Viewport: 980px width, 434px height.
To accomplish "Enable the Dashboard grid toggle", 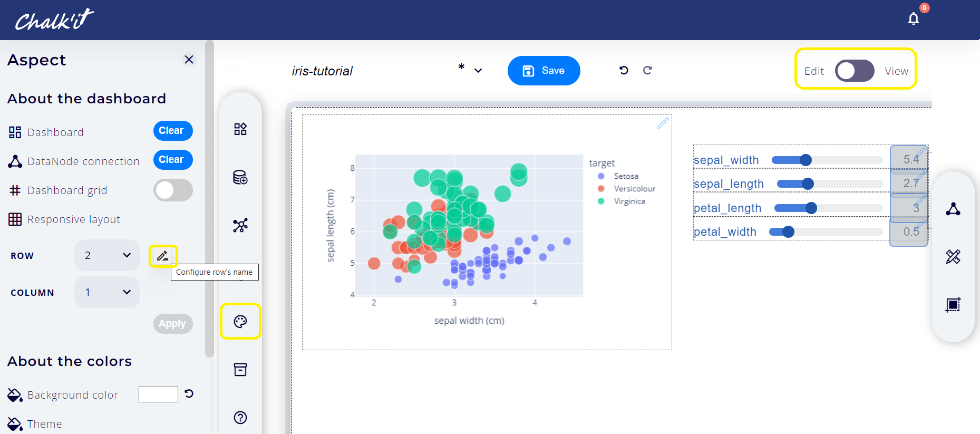I will pyautogui.click(x=173, y=190).
